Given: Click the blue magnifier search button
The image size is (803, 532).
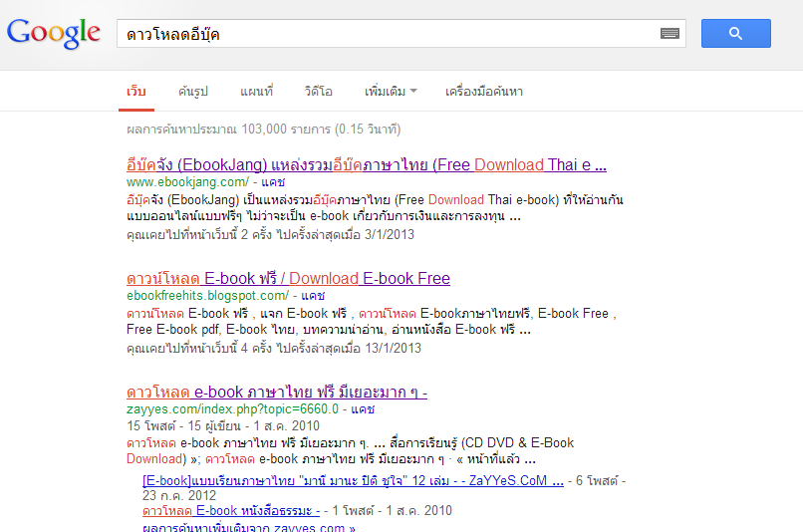Looking at the screenshot, I should tap(736, 33).
